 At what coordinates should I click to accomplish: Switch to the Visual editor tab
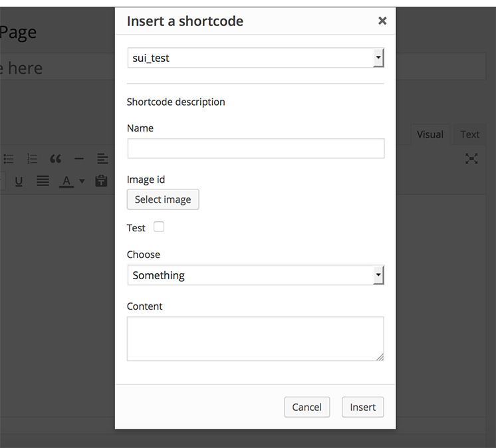[x=430, y=134]
